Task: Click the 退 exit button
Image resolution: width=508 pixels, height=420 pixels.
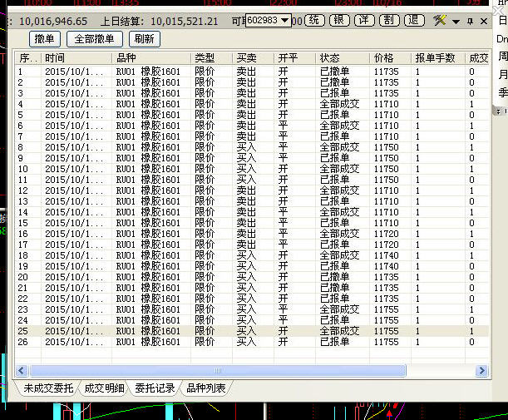Action: [x=413, y=20]
